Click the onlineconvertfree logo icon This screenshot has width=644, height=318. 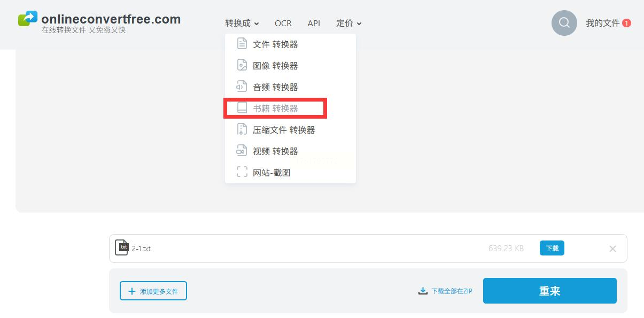pos(28,19)
